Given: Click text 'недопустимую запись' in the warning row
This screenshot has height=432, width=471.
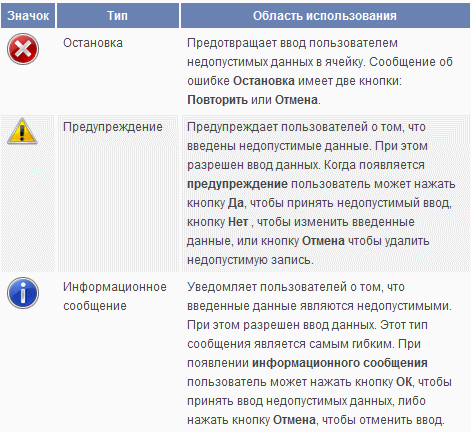Looking at the screenshot, I should (x=249, y=260).
